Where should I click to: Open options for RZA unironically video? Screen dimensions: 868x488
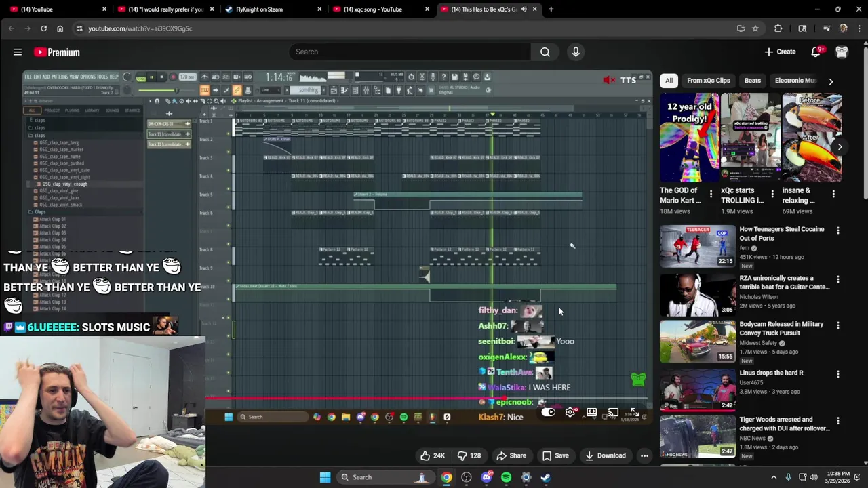837,279
